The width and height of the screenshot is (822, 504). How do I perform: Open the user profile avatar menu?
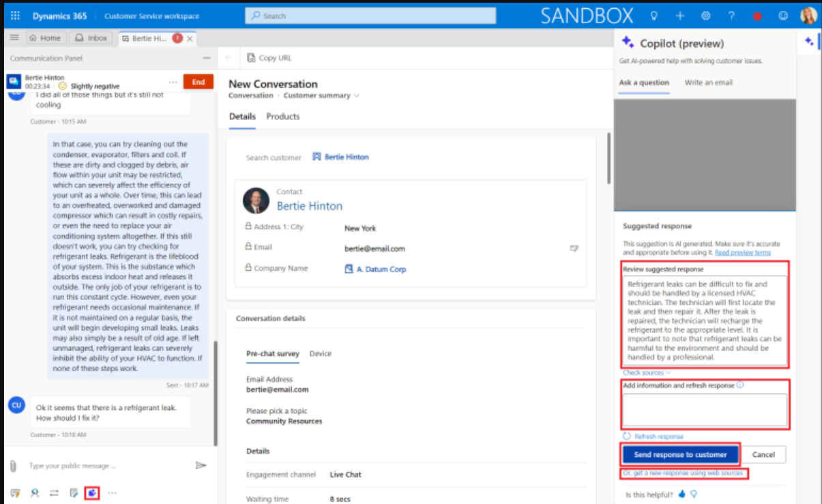(x=808, y=16)
